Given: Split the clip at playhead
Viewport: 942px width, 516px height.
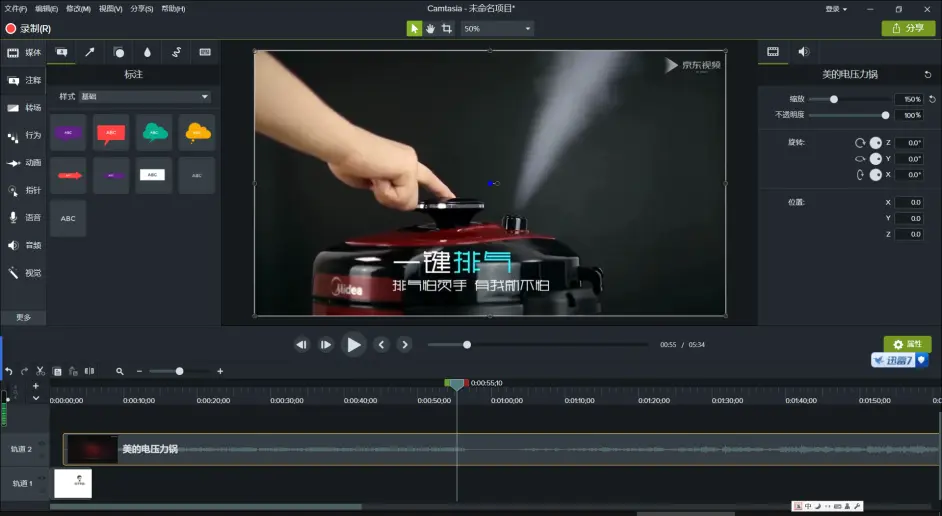Looking at the screenshot, I should pyautogui.click(x=90, y=371).
